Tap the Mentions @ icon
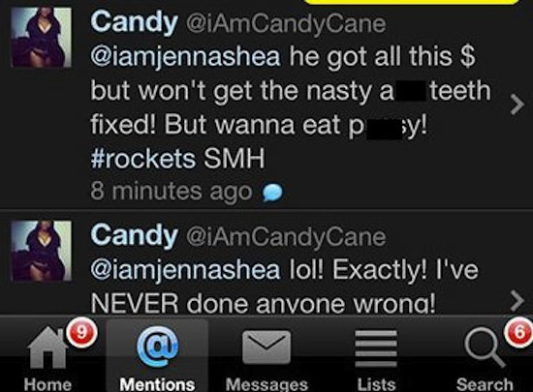 tap(157, 347)
